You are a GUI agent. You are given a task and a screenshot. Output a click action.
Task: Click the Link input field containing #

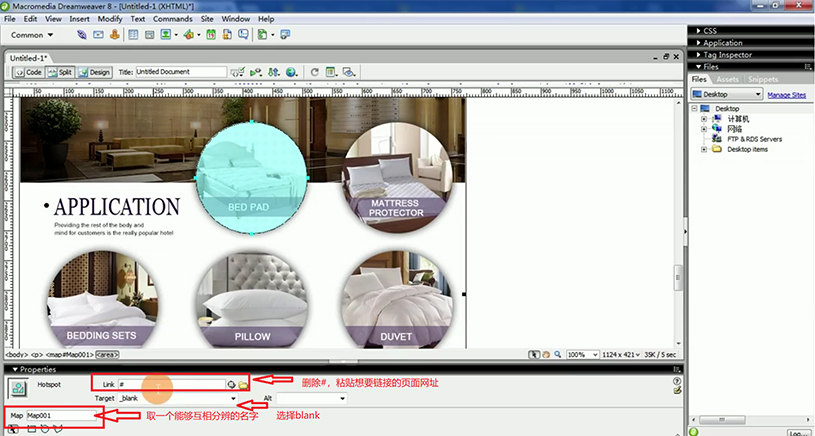pos(170,384)
